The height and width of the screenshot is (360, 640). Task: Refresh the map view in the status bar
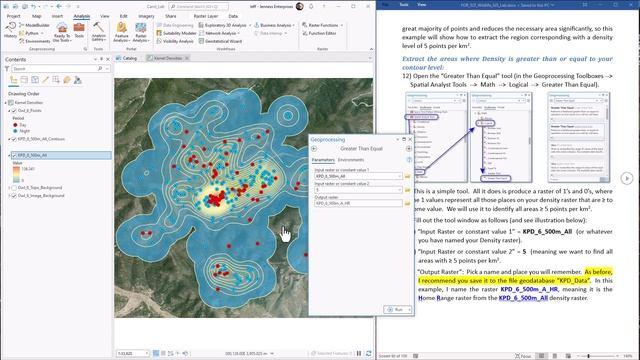pos(369,353)
